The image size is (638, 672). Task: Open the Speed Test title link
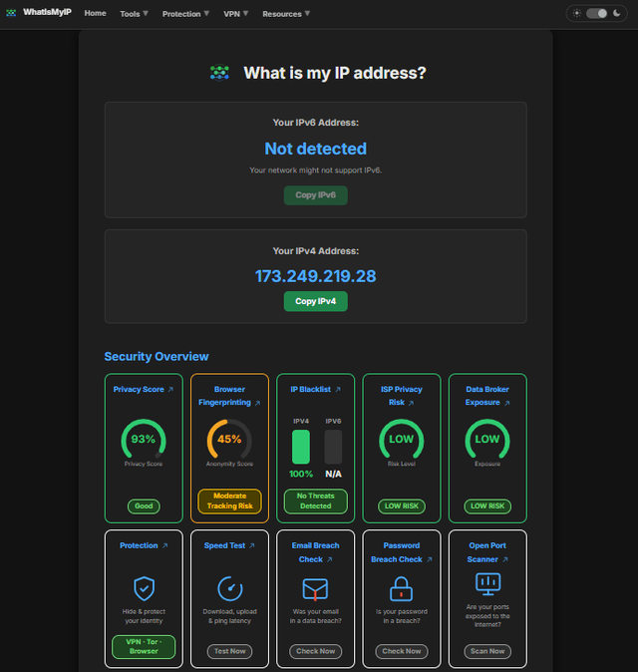click(x=224, y=545)
